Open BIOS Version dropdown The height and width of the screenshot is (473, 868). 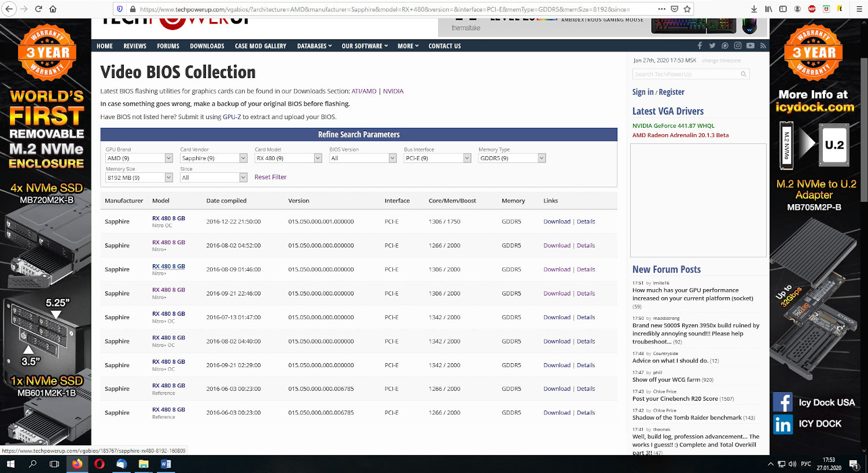point(363,158)
